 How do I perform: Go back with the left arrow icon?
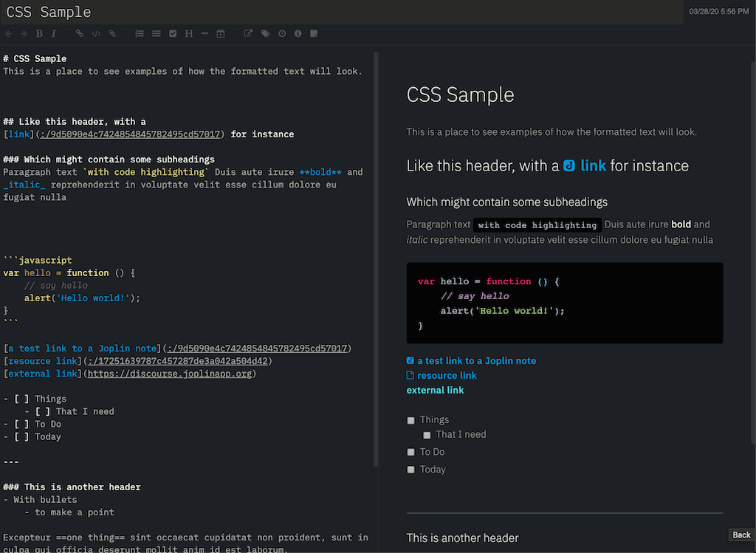click(8, 34)
